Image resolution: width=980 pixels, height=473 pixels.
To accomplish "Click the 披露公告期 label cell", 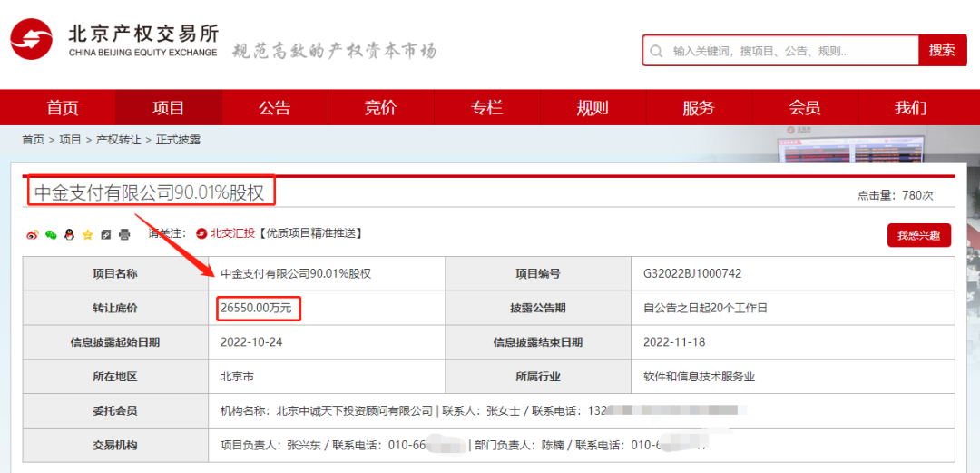I will 537,308.
